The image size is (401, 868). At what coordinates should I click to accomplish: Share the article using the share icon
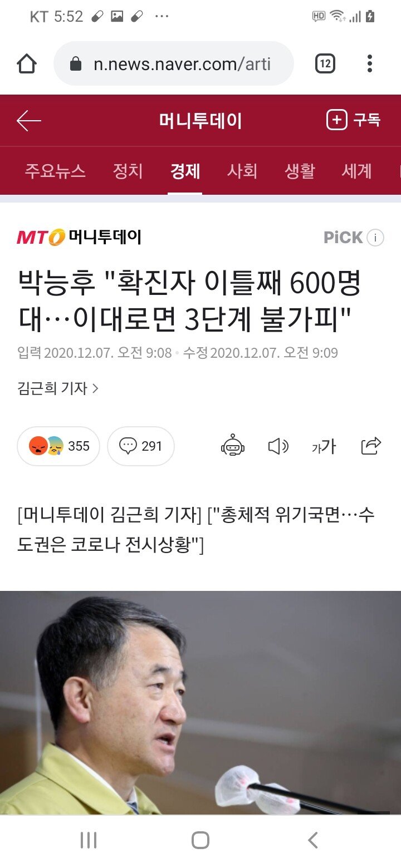pos(371,446)
